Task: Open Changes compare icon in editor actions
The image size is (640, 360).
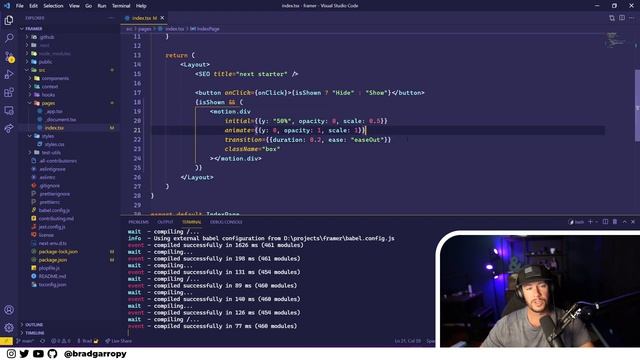Action: pos(611,18)
